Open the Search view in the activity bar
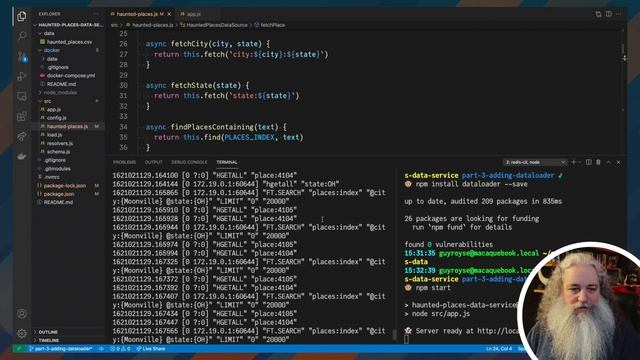640x360 pixels. click(x=22, y=36)
